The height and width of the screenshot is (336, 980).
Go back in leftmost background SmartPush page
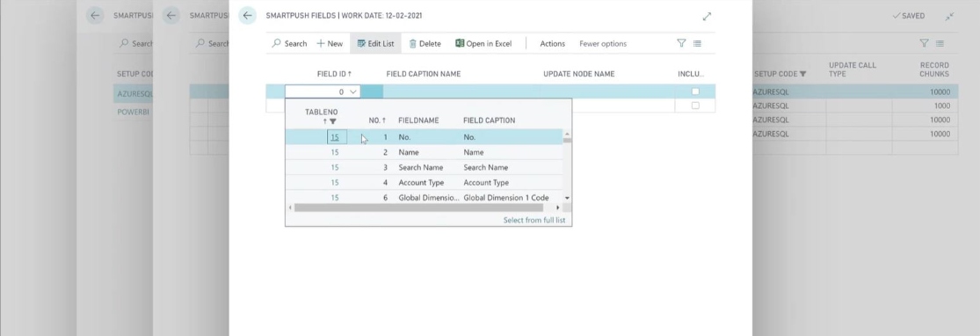coord(95,16)
